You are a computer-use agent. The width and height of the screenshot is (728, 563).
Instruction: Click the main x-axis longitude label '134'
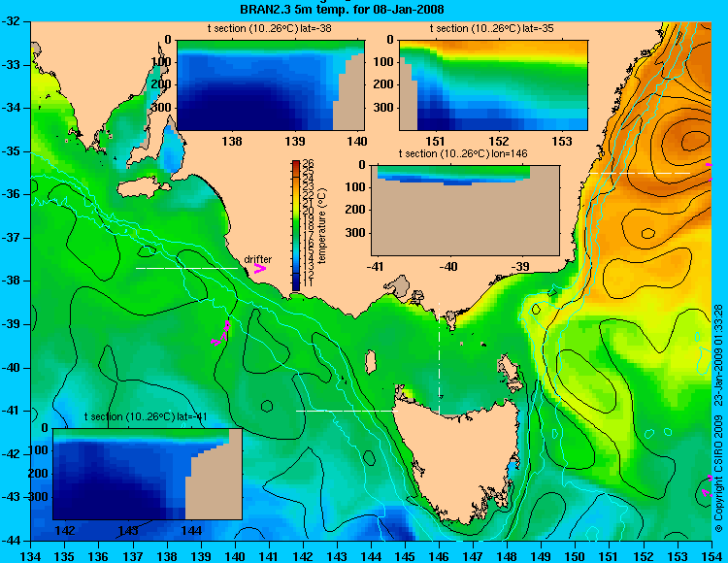[31, 556]
